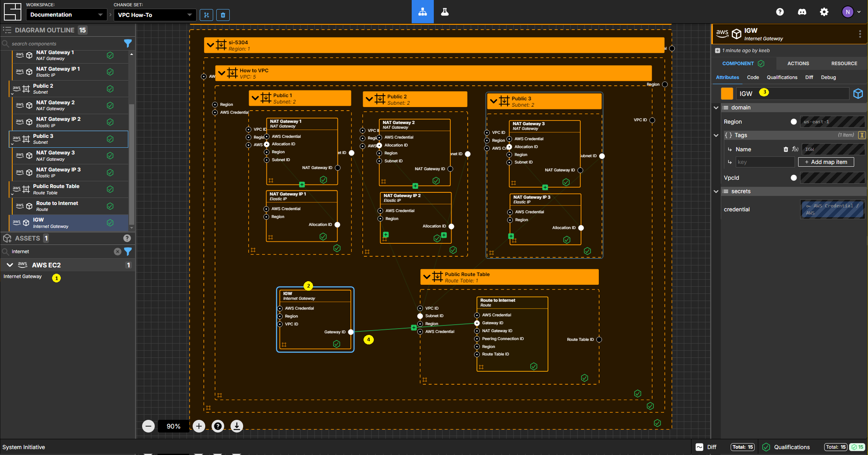Open the settings gear icon

point(824,12)
